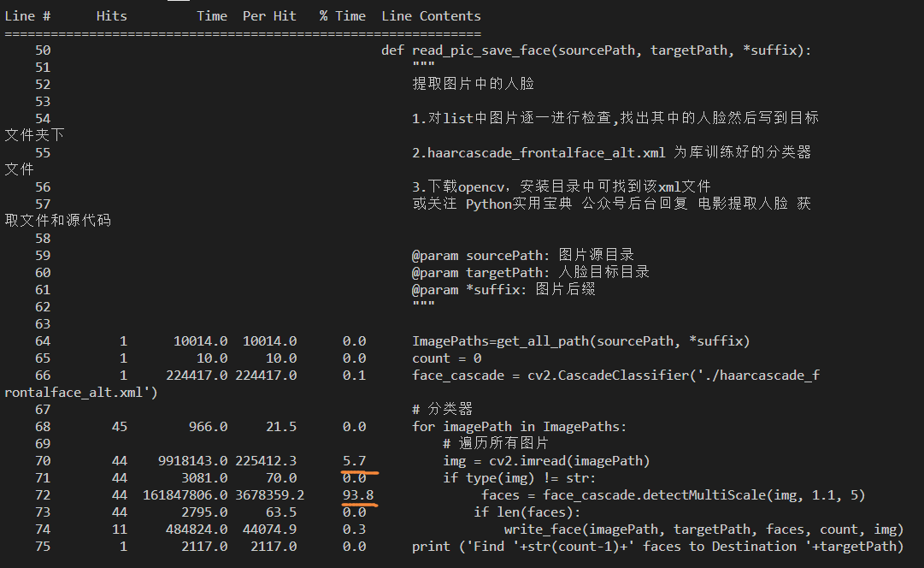Click the 'for imagePath in ImagePaths' line
The width and height of the screenshot is (924, 568).
(x=519, y=427)
